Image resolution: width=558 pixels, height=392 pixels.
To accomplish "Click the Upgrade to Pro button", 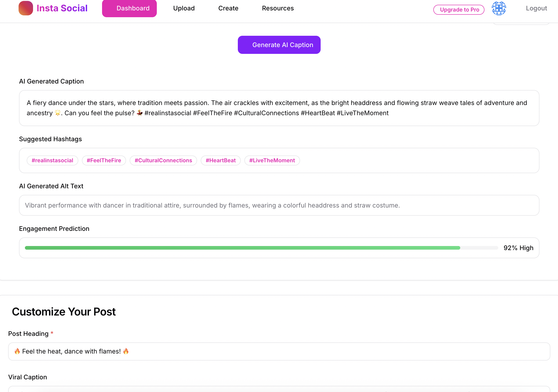I will pyautogui.click(x=459, y=10).
